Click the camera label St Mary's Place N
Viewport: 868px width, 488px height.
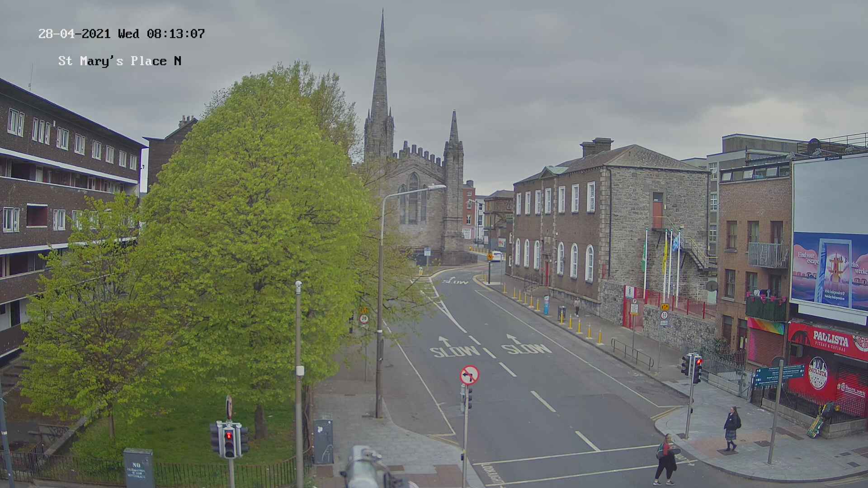click(120, 61)
